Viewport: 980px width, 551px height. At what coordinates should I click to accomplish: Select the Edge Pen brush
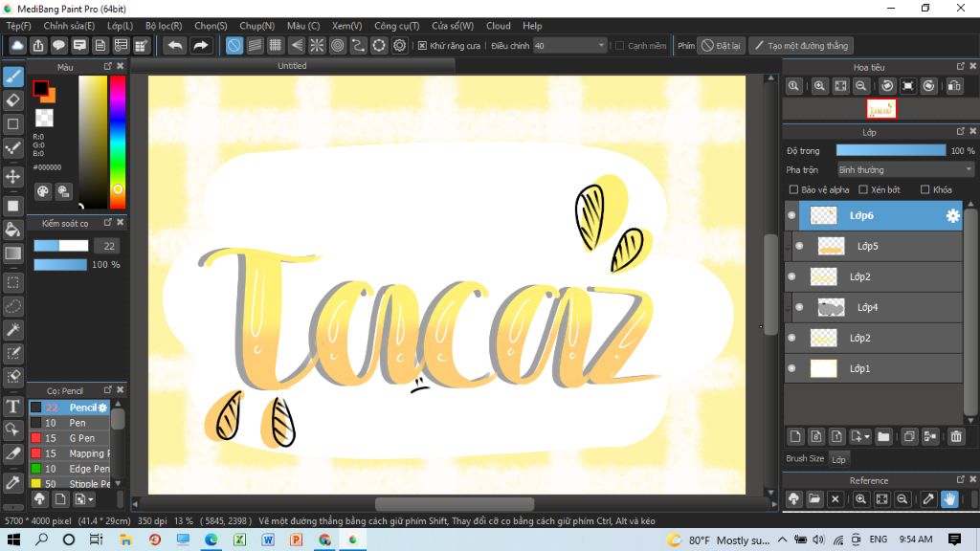click(x=70, y=469)
